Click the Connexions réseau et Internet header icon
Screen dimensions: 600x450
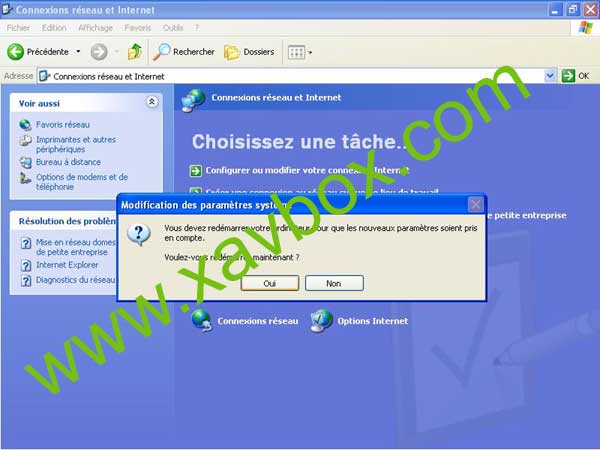193,100
